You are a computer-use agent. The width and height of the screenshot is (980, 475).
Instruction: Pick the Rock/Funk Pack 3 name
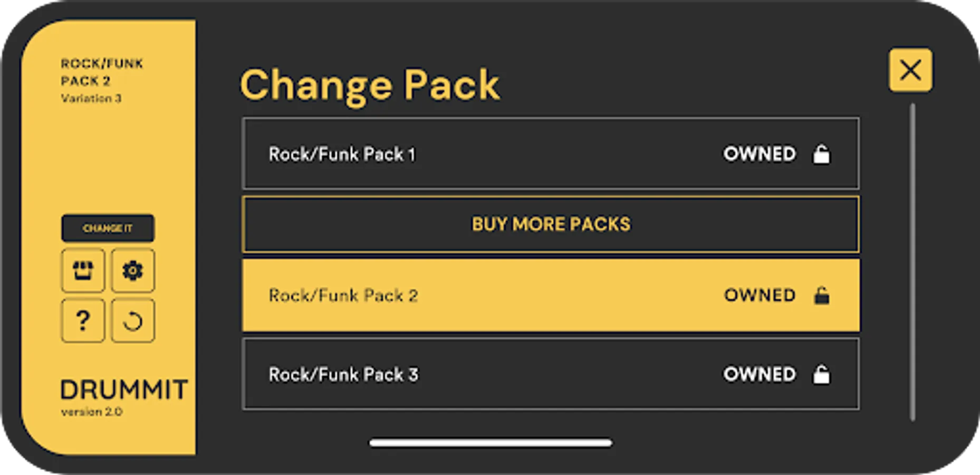tap(343, 375)
